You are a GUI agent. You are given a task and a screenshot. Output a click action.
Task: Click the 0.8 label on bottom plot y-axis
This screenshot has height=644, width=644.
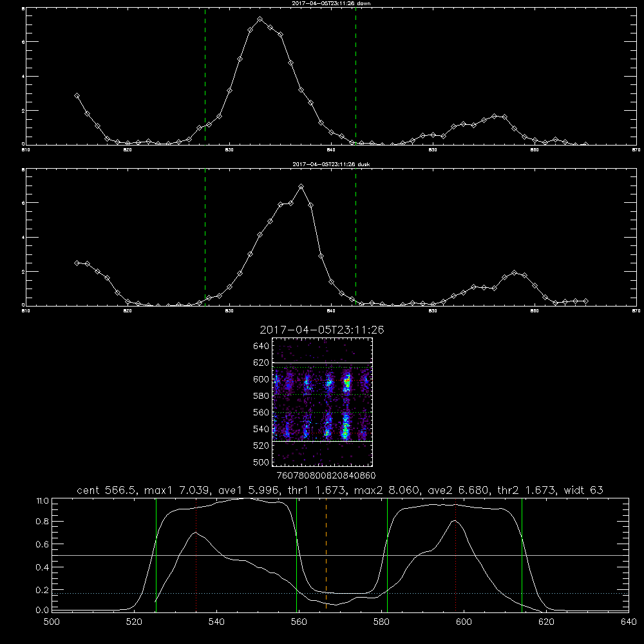(43, 522)
